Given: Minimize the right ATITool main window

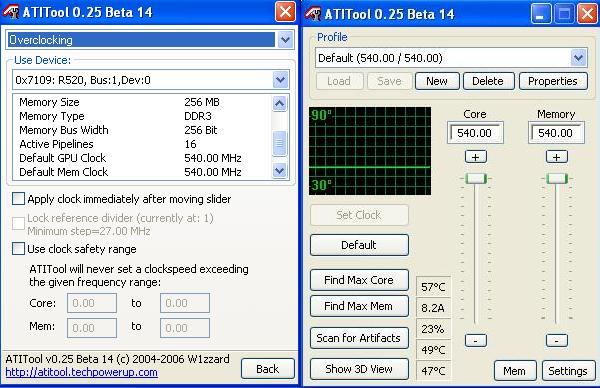Looking at the screenshot, I should pyautogui.click(x=541, y=14).
